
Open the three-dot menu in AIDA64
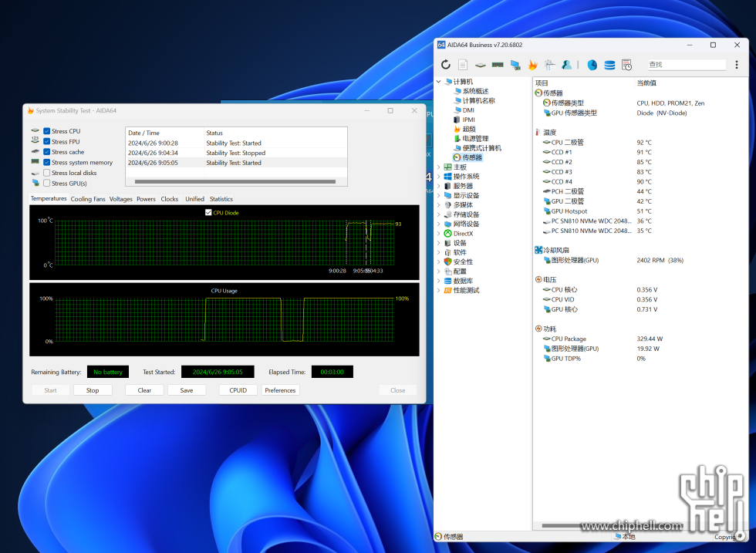click(736, 65)
